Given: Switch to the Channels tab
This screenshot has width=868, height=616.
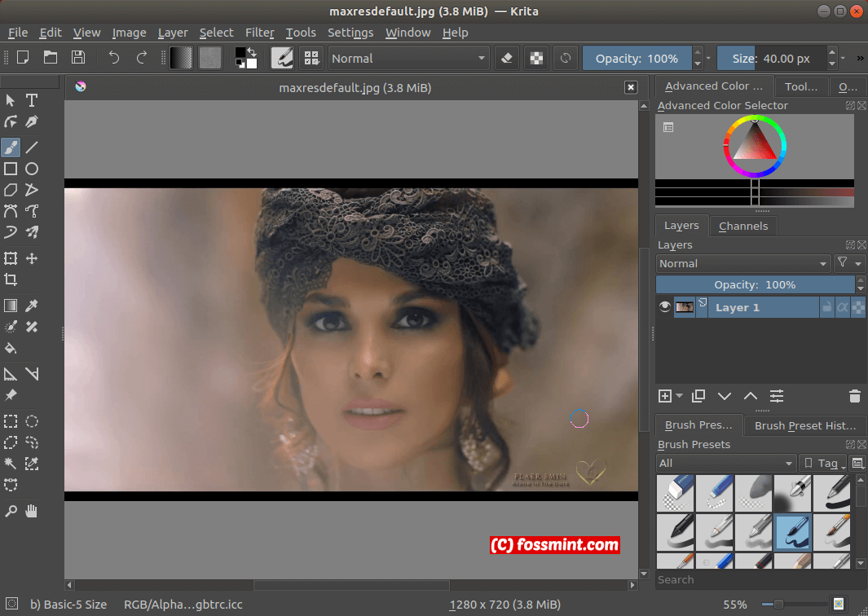Looking at the screenshot, I should (x=743, y=226).
